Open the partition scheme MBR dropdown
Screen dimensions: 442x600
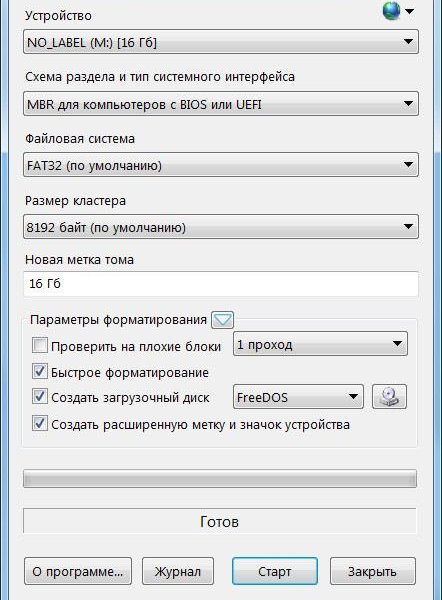click(221, 104)
